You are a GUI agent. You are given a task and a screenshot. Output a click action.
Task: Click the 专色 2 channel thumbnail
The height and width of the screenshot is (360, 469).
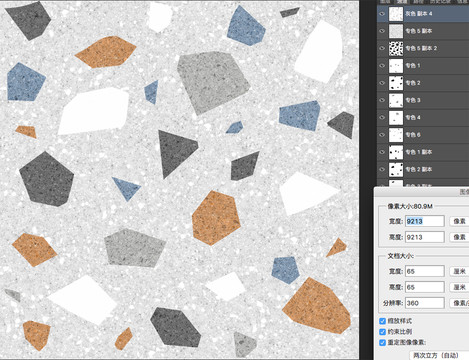[x=396, y=83]
